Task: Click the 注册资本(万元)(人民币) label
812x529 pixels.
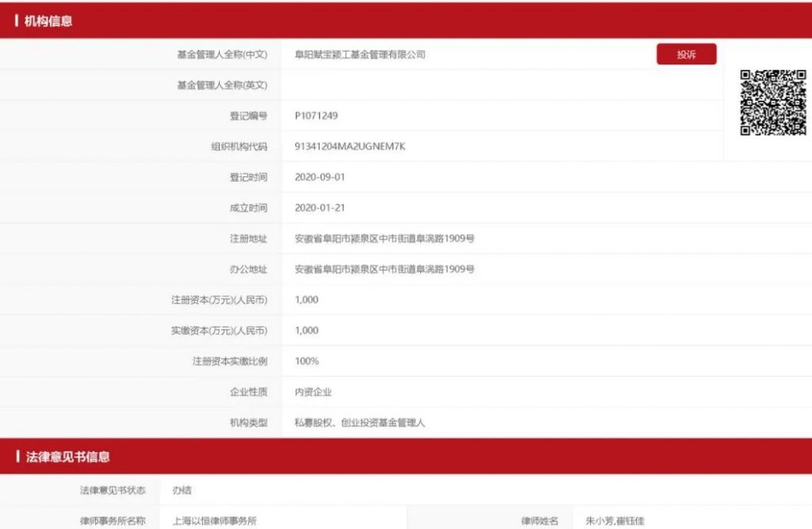Action: (x=220, y=300)
